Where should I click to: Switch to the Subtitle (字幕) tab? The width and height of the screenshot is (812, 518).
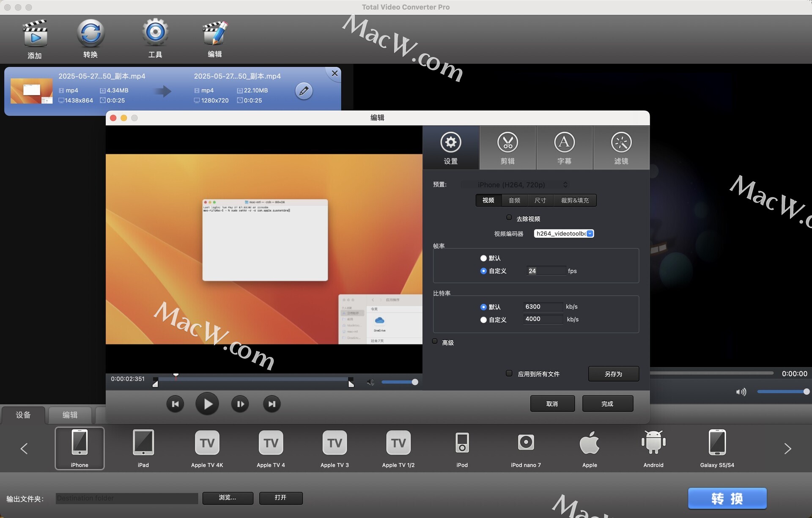(565, 148)
